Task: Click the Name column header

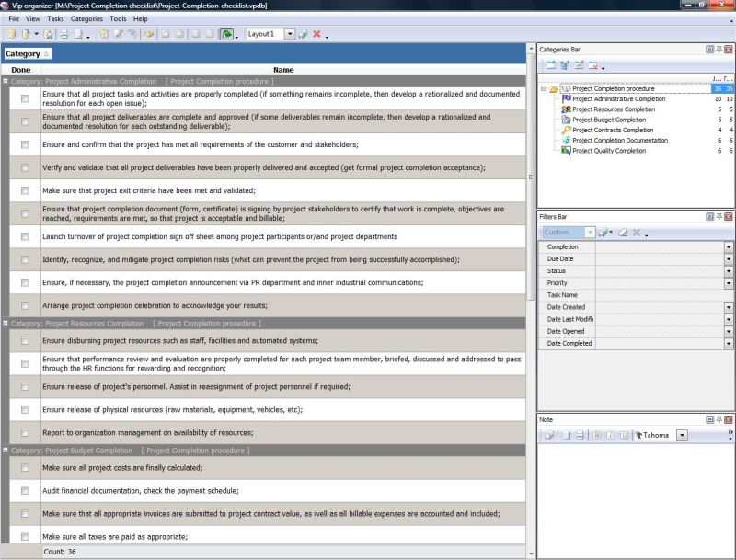Action: point(283,70)
